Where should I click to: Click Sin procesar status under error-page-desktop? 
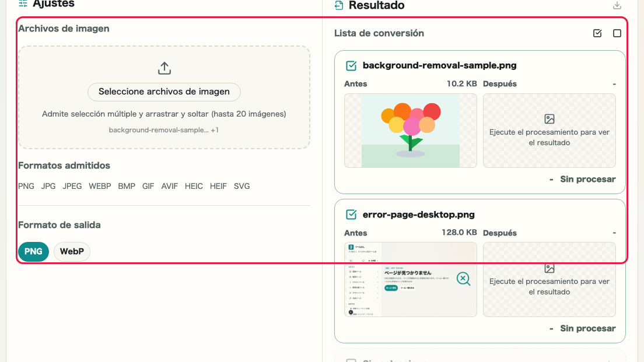tap(588, 329)
